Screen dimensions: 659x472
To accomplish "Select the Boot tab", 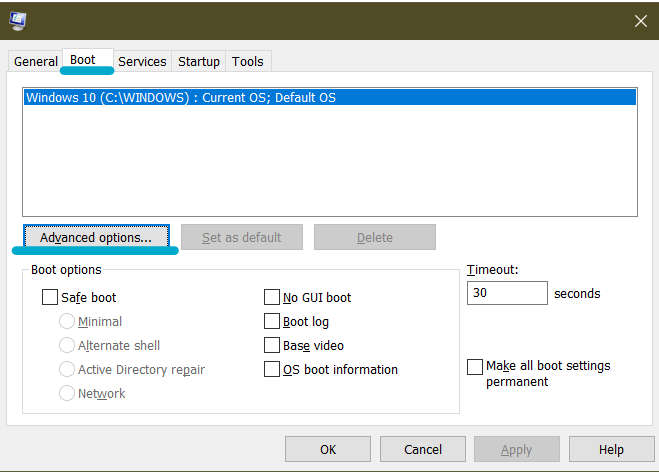I will (x=87, y=60).
